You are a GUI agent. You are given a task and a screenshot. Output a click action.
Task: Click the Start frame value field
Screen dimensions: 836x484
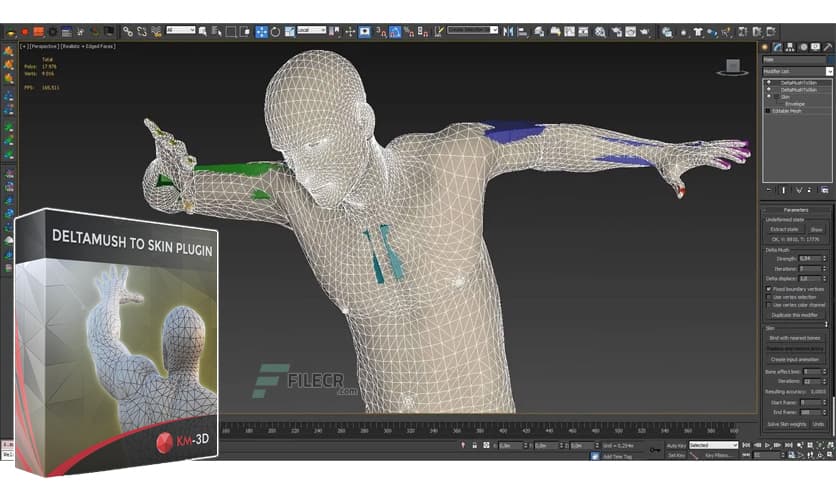click(x=810, y=402)
